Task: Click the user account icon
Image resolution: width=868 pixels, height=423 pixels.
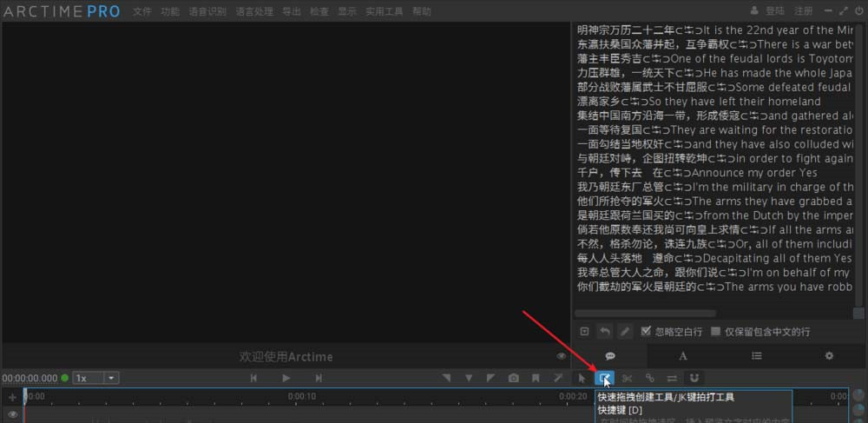Action: [x=754, y=11]
